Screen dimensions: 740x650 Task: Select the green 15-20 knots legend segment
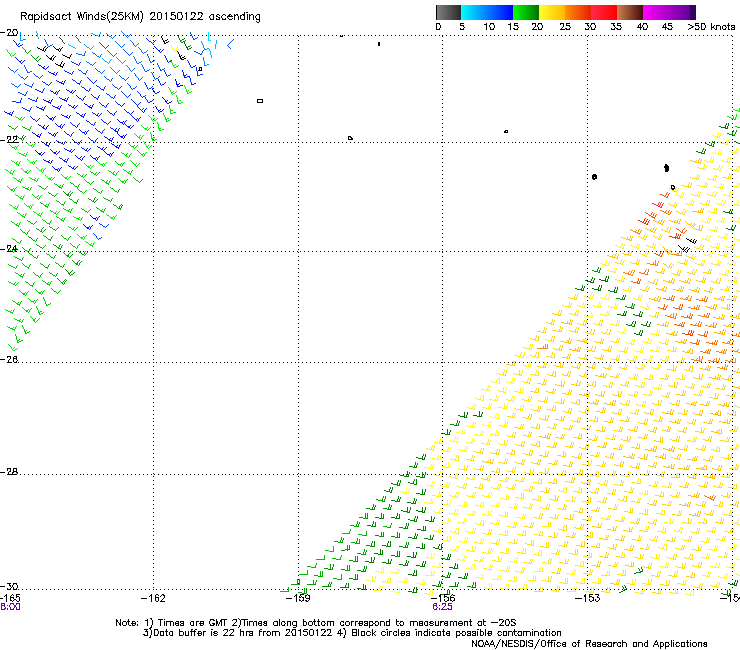click(526, 12)
